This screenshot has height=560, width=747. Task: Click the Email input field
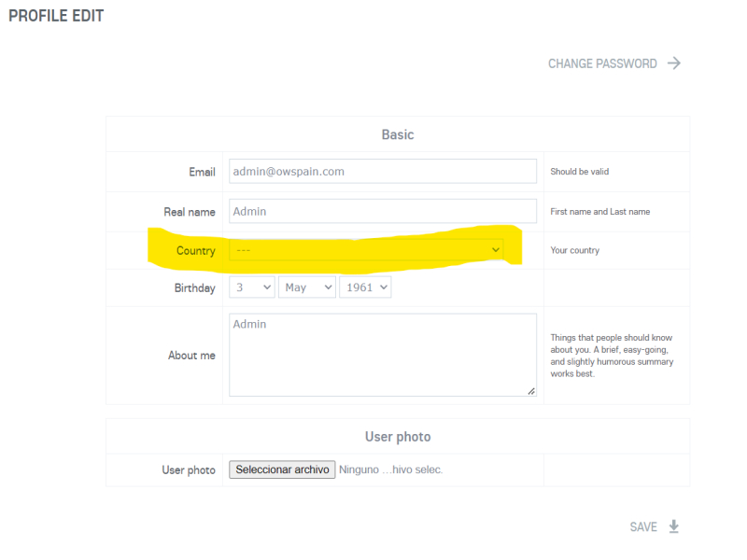click(x=383, y=172)
